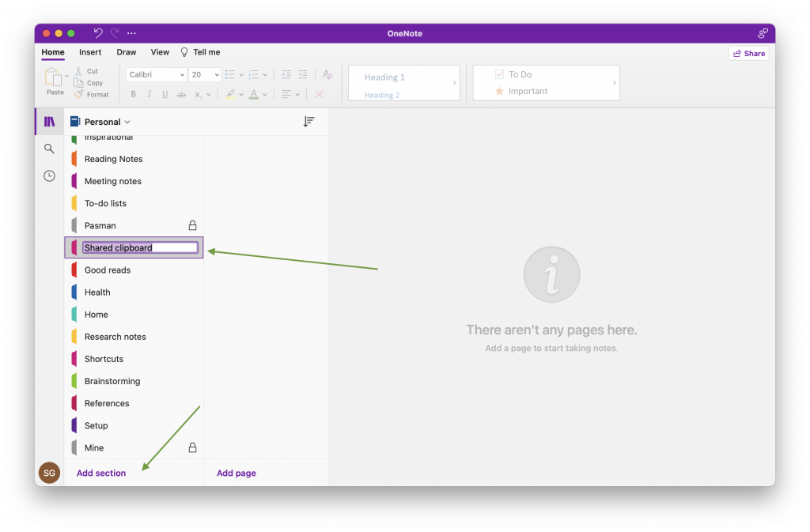810x532 pixels.
Task: Open the font size 20 dropdown
Action: 205,75
